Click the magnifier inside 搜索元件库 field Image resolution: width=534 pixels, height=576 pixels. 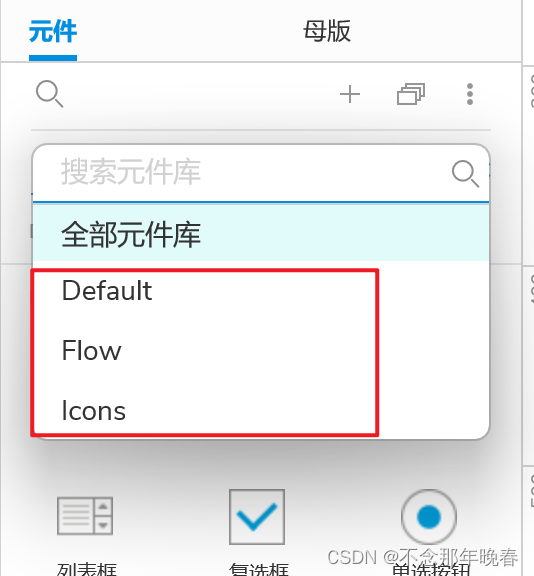[465, 173]
